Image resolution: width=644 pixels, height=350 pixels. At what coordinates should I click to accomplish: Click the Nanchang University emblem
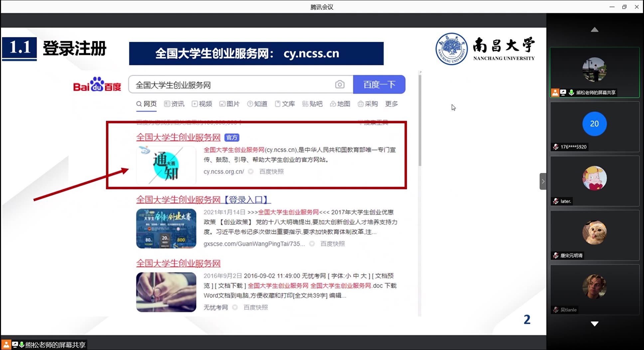coord(451,49)
